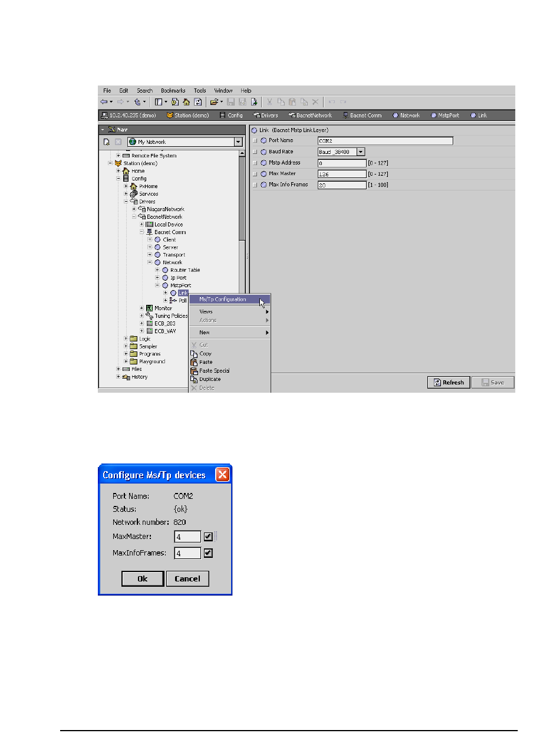The image size is (560, 743).
Task: Collapse the Config tree node
Action: point(118,179)
